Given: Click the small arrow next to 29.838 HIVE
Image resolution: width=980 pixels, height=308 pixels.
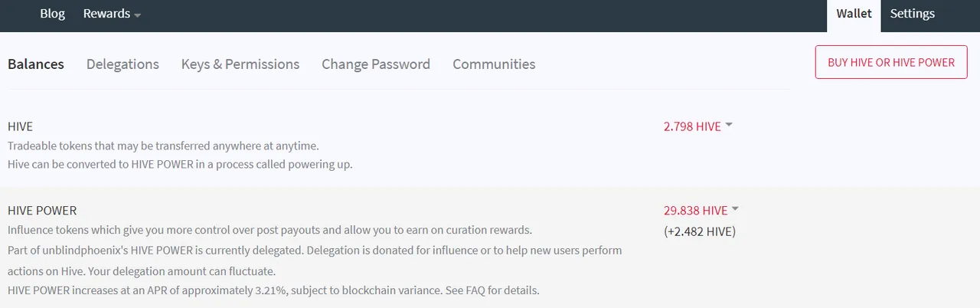Looking at the screenshot, I should click(x=735, y=208).
